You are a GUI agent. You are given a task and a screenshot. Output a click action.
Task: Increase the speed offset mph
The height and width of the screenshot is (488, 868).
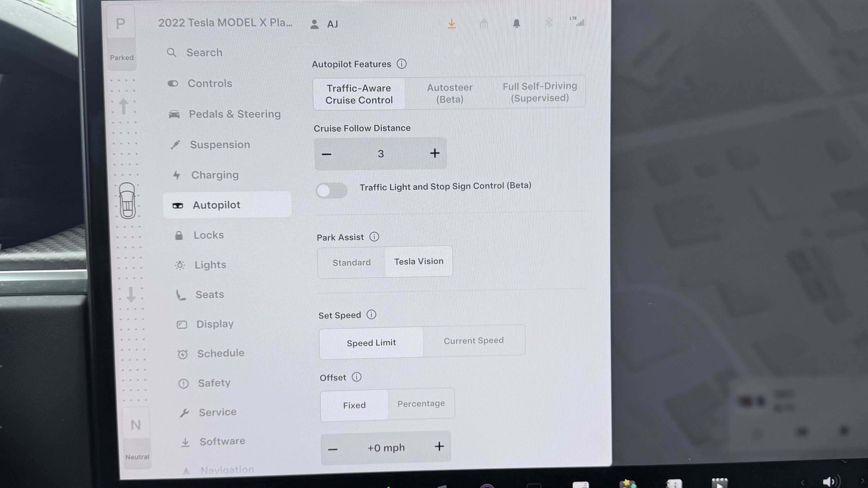click(439, 447)
